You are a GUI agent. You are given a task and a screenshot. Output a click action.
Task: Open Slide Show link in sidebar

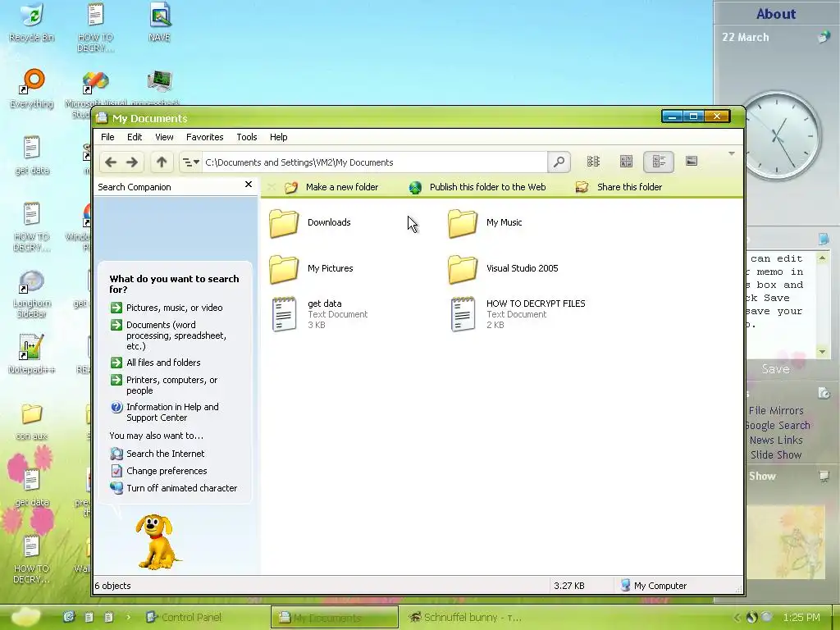coord(776,454)
